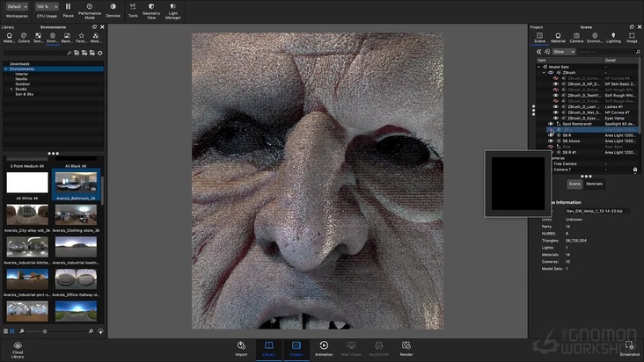The image size is (644, 362).
Task: Select the All White 4K environment thumbnail
Action: coord(27,185)
